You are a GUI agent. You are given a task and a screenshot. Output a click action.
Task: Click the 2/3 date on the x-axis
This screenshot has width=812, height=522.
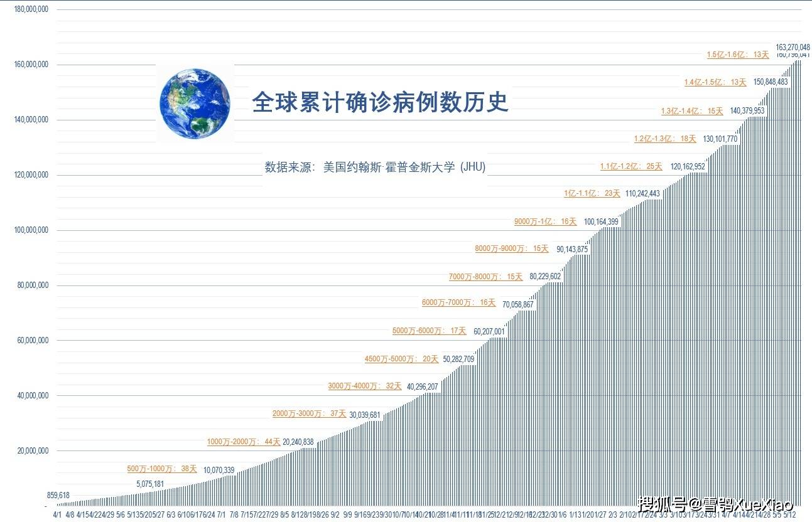[613, 514]
